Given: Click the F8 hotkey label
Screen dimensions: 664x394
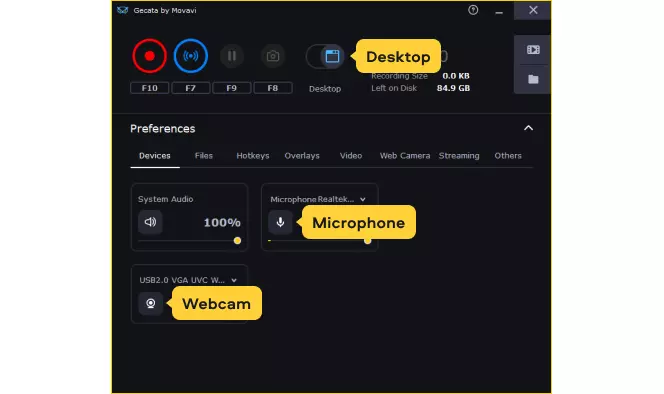Looking at the screenshot, I should pyautogui.click(x=273, y=88).
